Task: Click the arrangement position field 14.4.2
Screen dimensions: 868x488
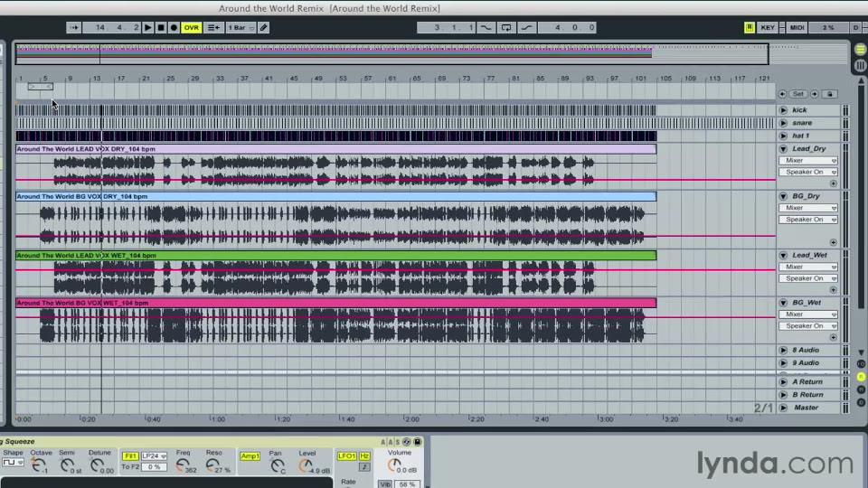Action: (x=111, y=27)
